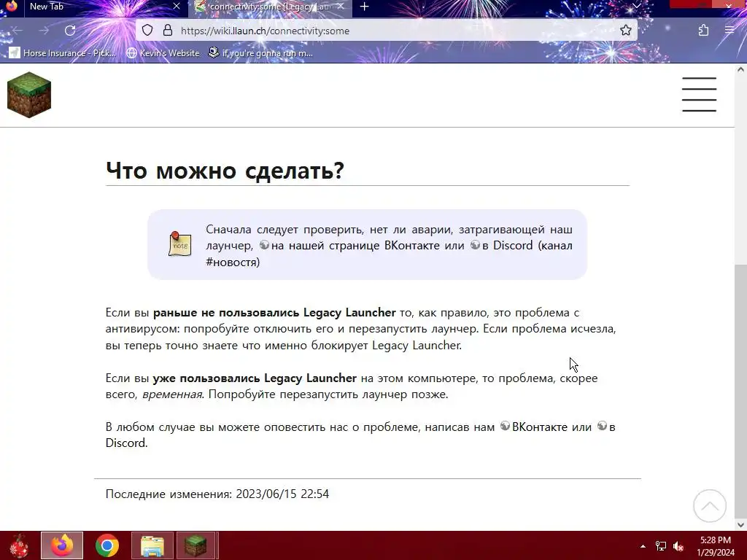Viewport: 747px width, 560px height.
Task: Click the page scrollbar thumb
Action: pos(740,391)
